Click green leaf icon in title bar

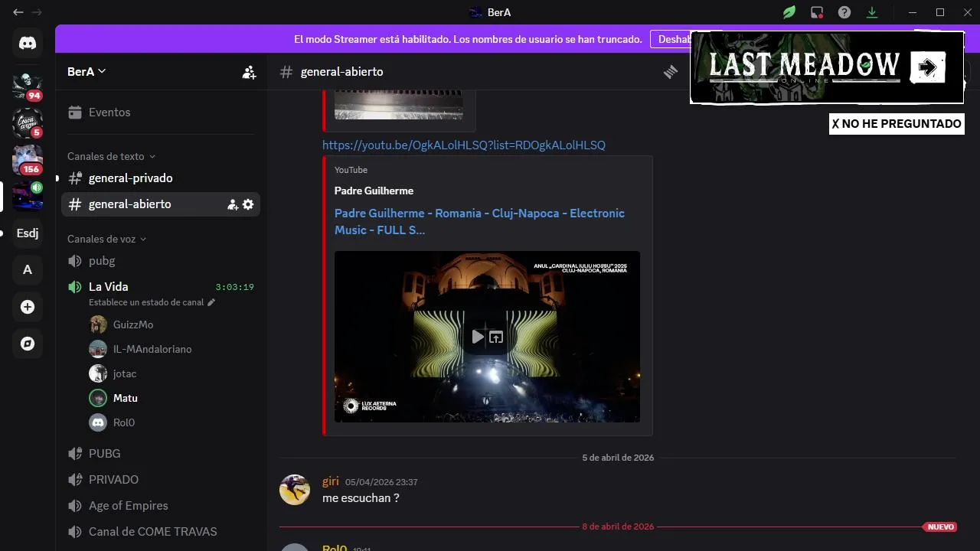tap(789, 12)
